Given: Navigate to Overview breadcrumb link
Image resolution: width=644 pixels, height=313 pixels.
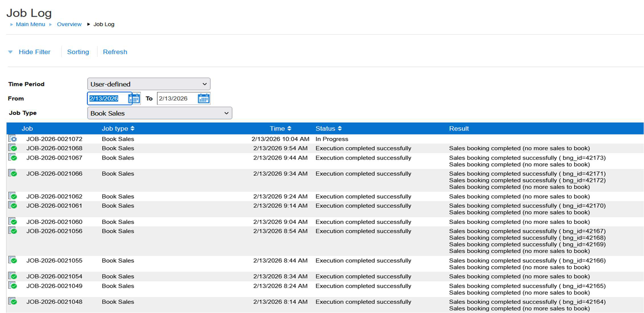Looking at the screenshot, I should point(69,24).
